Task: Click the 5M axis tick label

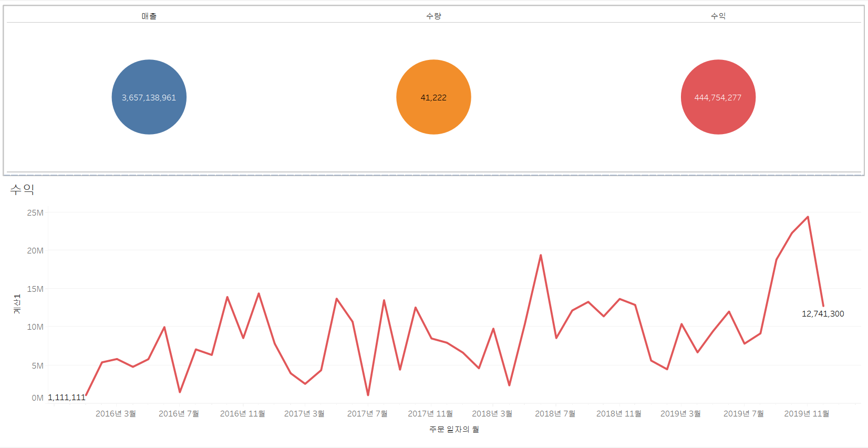Action: coord(37,366)
